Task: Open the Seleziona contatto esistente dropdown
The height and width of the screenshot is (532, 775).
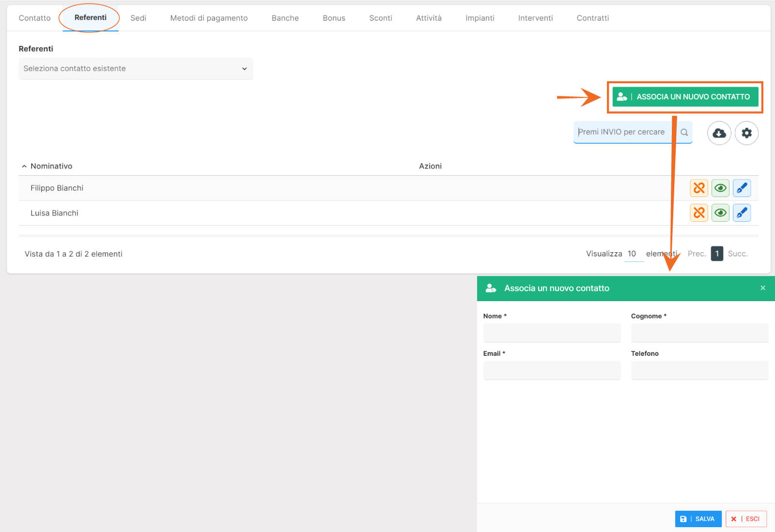Action: [x=136, y=69]
